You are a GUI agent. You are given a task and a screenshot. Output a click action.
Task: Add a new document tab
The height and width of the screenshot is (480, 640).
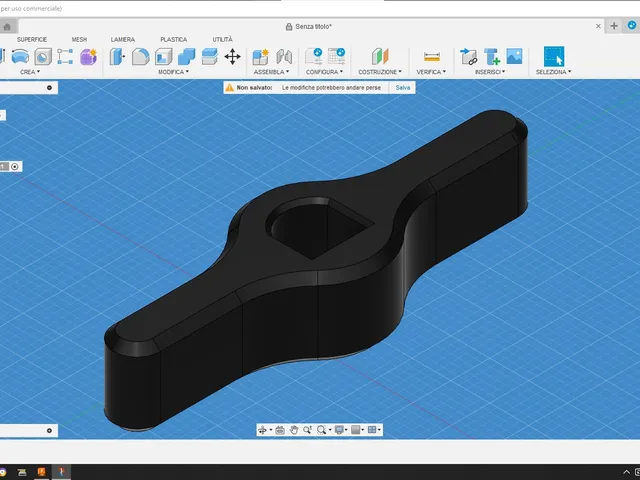614,26
